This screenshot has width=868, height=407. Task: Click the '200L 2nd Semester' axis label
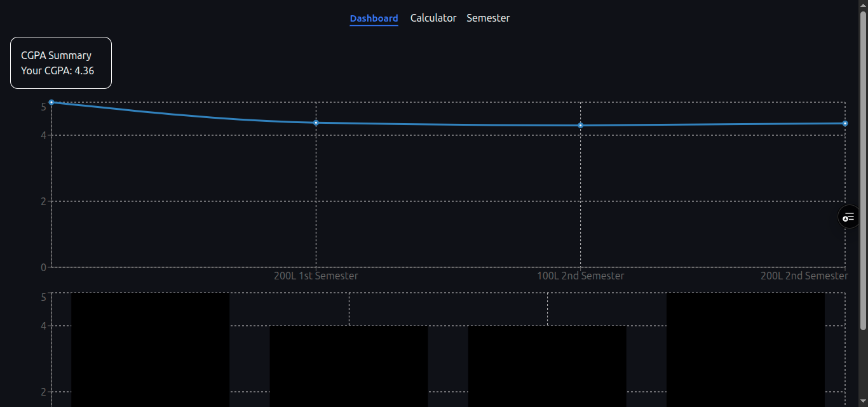click(x=804, y=276)
